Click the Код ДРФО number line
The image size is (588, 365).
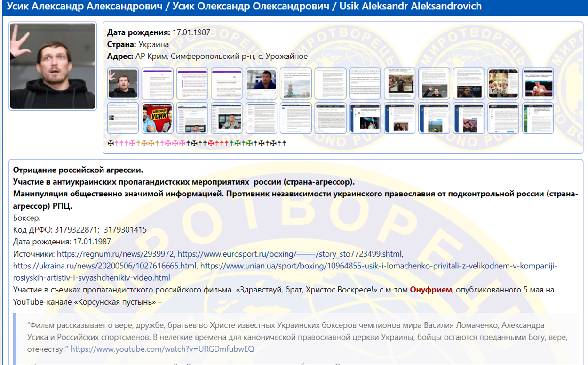[x=80, y=230]
